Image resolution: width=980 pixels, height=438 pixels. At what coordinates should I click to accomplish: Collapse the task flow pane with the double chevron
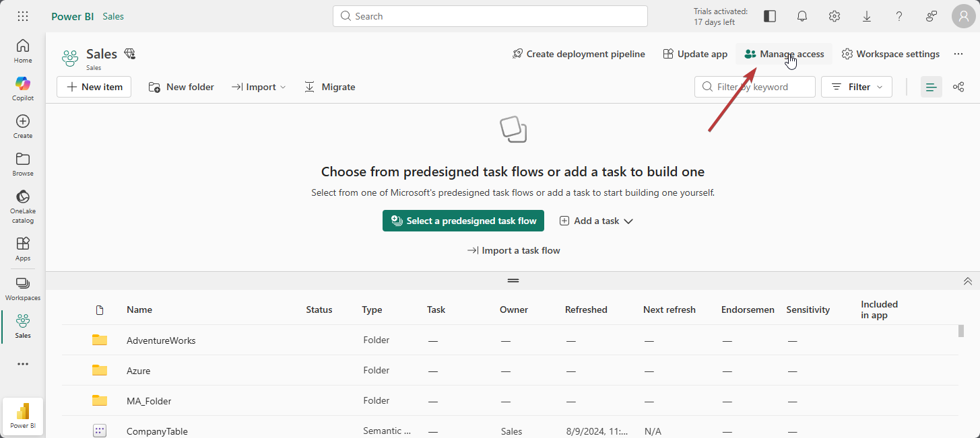[x=968, y=281]
